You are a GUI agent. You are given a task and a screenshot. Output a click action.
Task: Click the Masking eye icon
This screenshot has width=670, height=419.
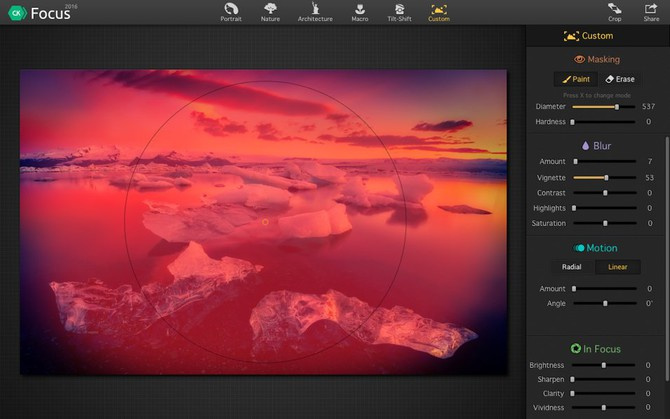click(579, 59)
